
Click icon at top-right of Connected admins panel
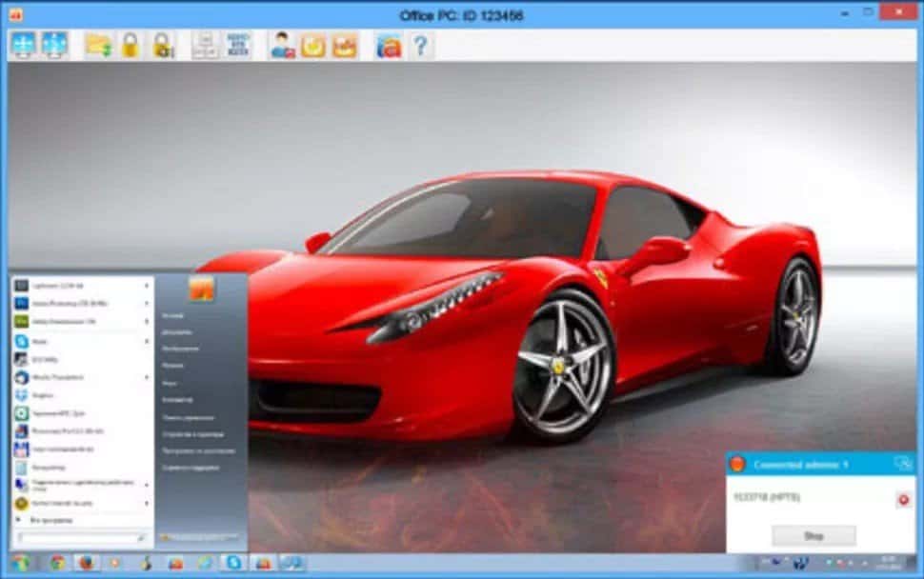click(x=902, y=464)
